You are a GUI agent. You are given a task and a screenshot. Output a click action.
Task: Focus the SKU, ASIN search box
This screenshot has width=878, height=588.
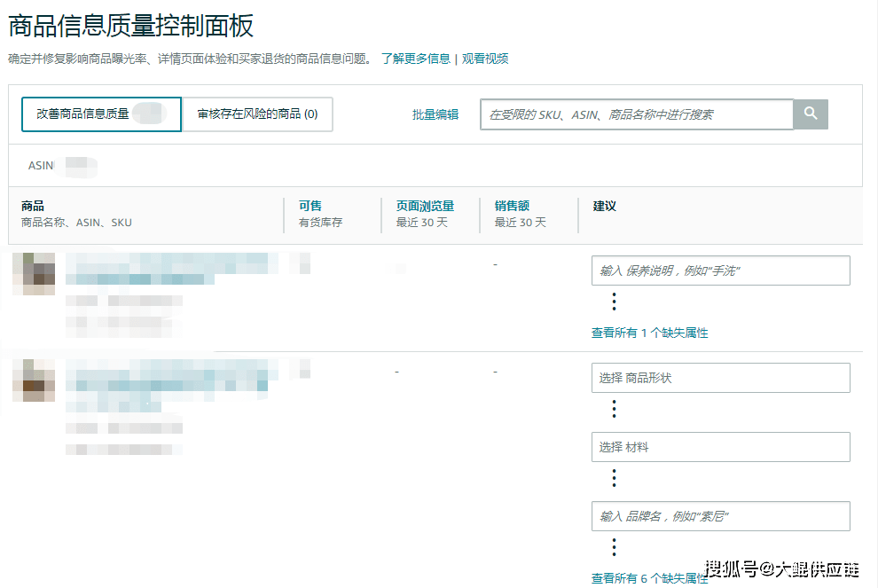(636, 114)
